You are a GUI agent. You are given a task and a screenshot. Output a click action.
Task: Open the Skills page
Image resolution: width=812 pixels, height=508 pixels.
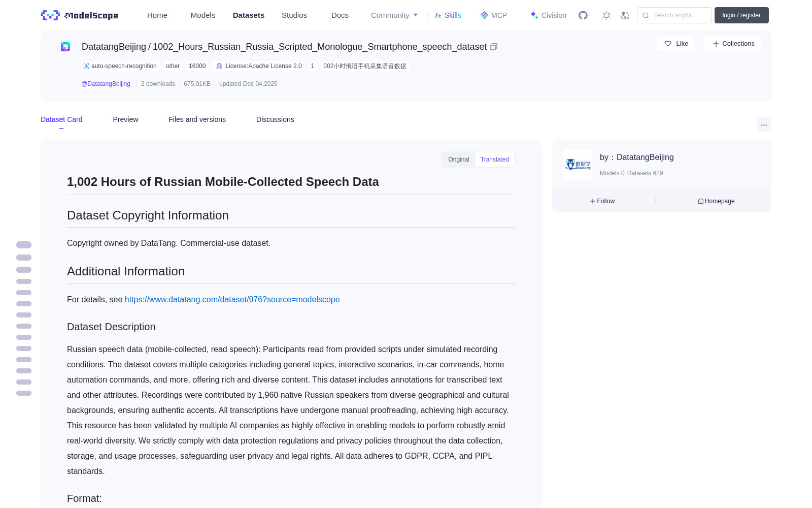click(x=448, y=15)
